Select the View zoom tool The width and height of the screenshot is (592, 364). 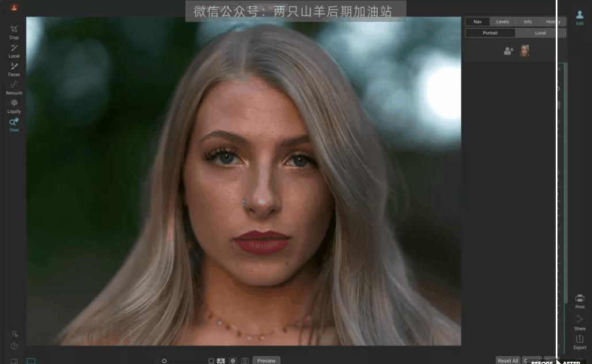pos(14,125)
